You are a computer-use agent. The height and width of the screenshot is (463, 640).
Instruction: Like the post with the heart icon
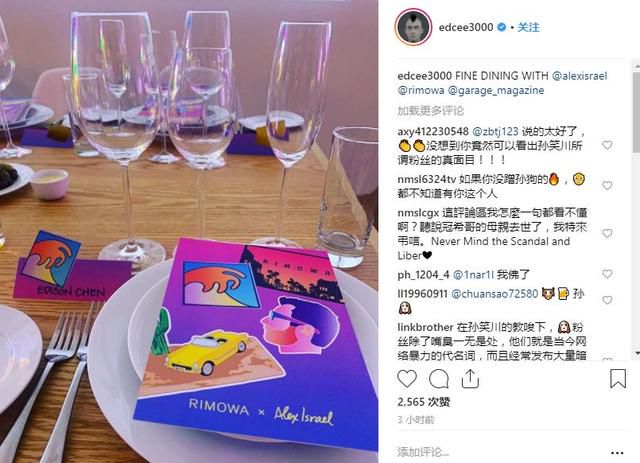tap(407, 378)
